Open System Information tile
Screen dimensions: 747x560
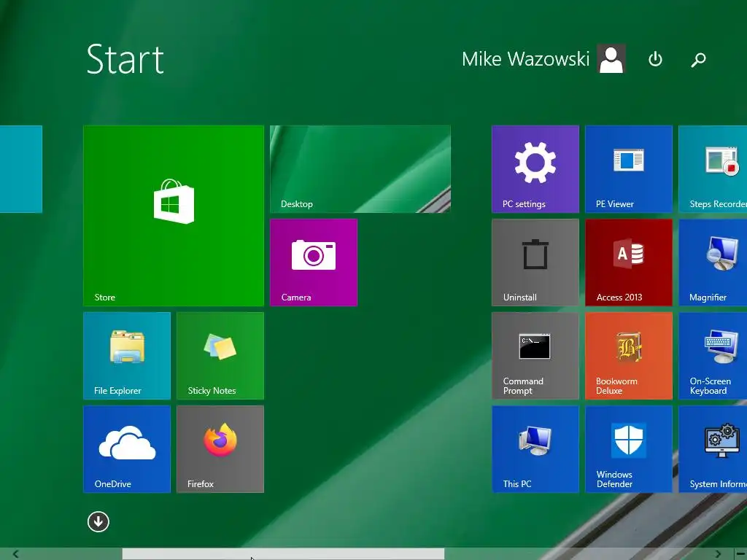pyautogui.click(x=713, y=449)
